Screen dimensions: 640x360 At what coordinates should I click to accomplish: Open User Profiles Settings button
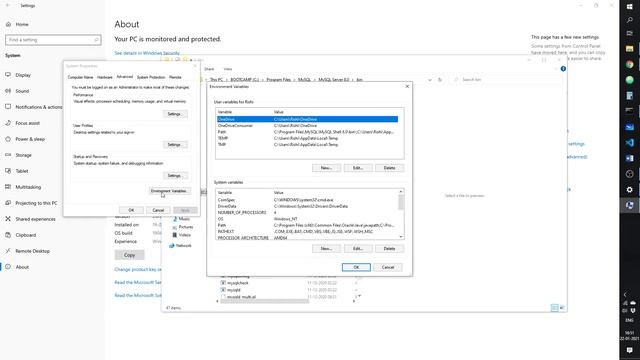(175, 144)
